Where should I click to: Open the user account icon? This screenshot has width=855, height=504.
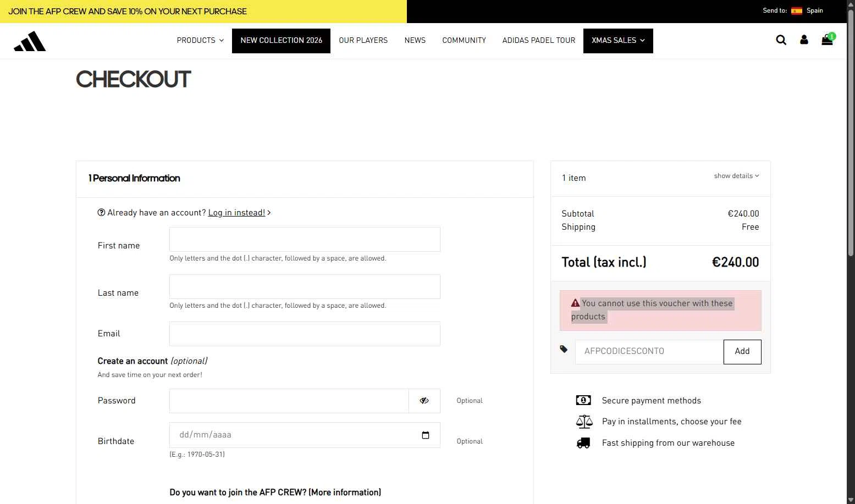click(804, 40)
